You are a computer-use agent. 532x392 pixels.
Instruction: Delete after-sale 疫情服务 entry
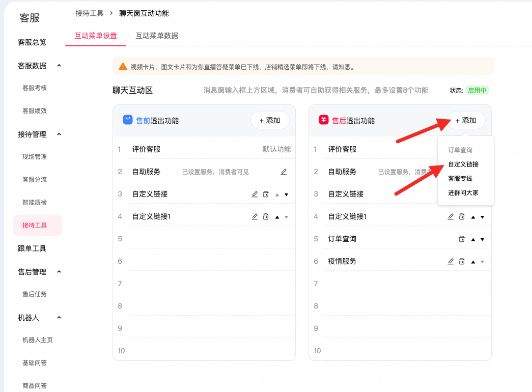(x=462, y=262)
